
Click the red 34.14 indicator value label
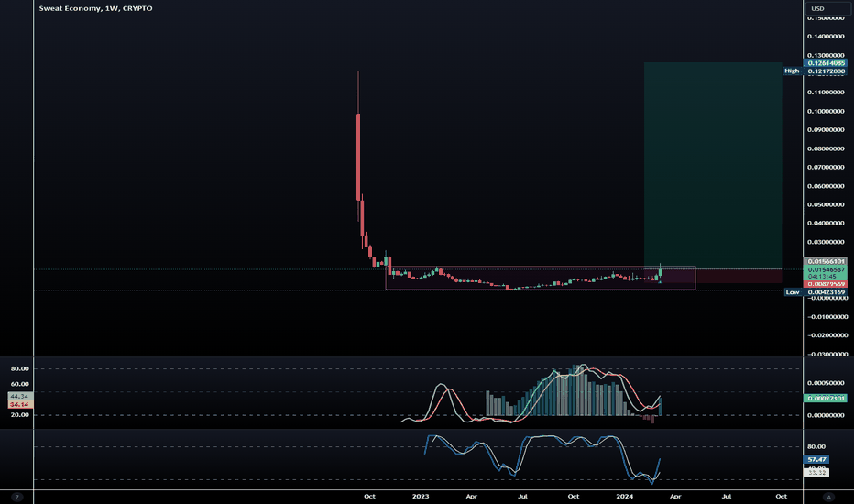[20, 405]
